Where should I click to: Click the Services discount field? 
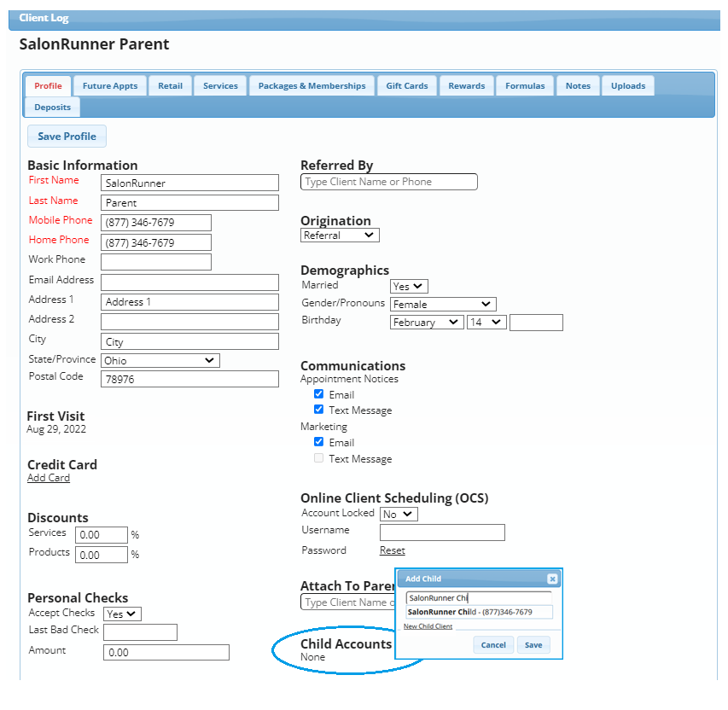point(102,535)
